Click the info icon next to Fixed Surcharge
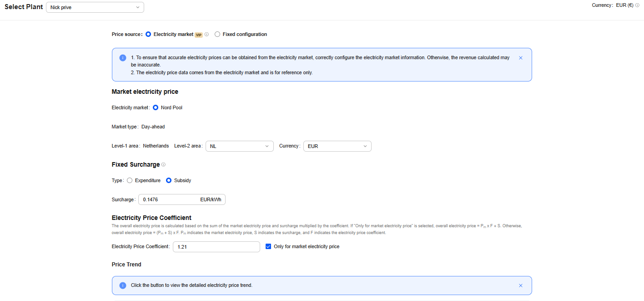This screenshot has height=301, width=644. coord(164,164)
